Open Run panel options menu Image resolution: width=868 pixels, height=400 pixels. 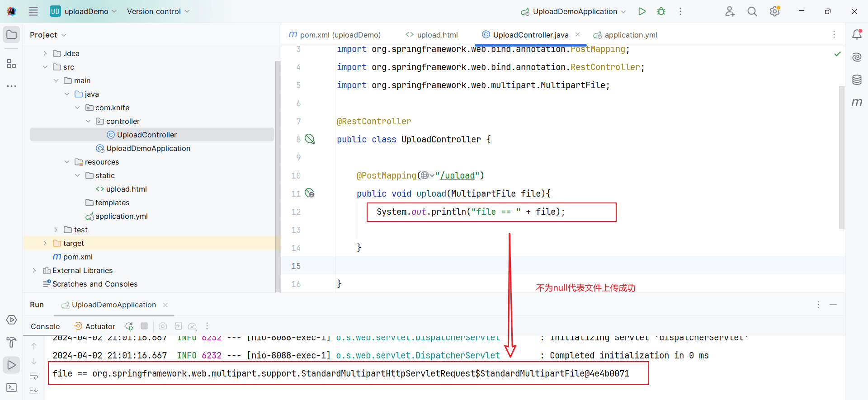pyautogui.click(x=818, y=305)
